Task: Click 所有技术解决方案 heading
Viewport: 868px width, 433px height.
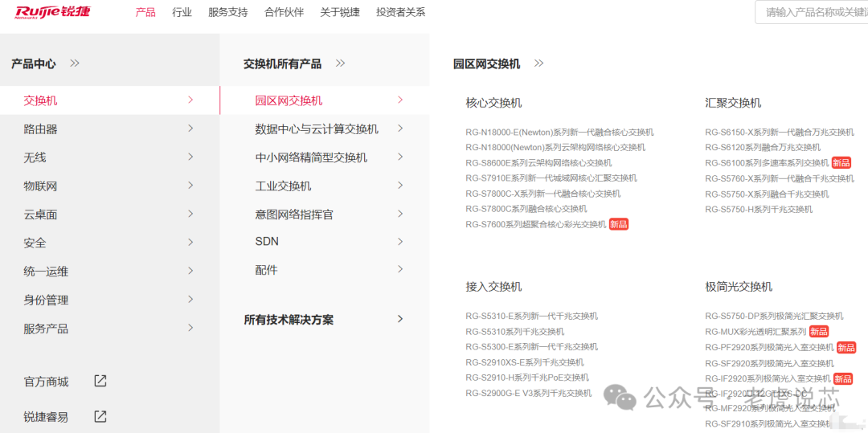Action: click(289, 320)
